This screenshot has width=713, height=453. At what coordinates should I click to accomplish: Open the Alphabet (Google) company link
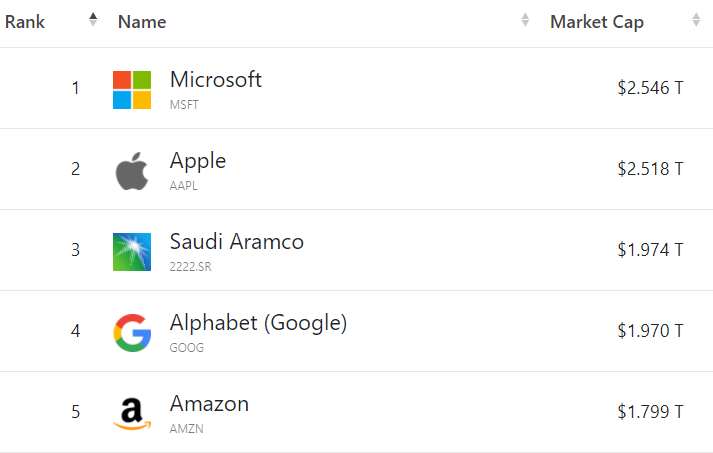point(258,323)
